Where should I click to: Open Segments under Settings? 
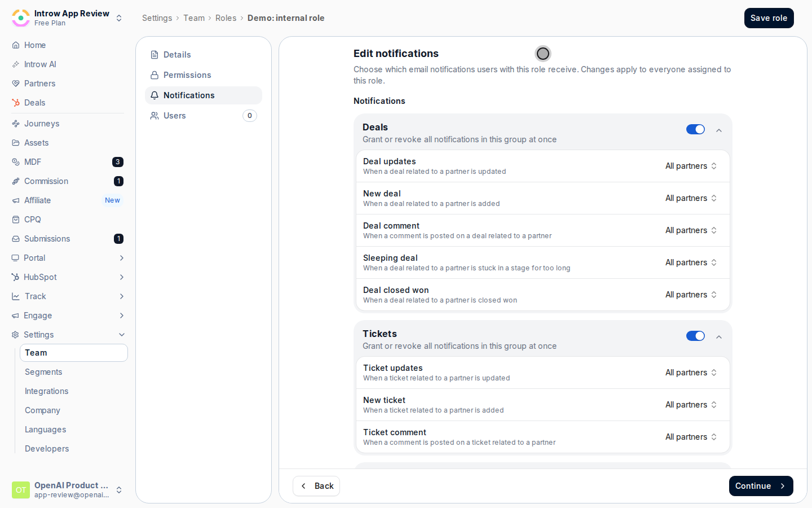click(43, 372)
